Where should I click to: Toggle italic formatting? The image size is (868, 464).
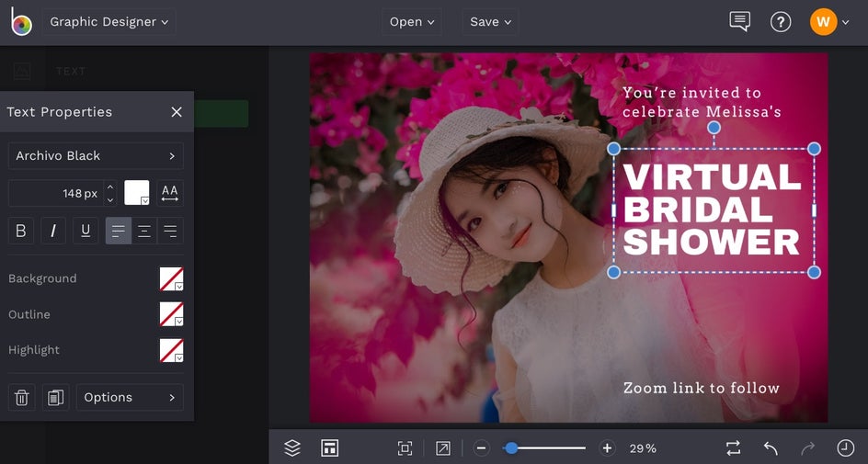point(53,231)
